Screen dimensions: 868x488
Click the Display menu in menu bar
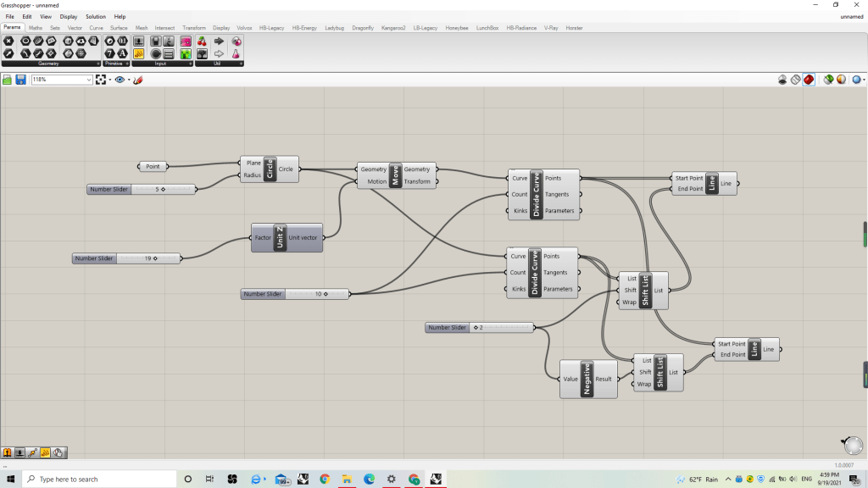pos(69,16)
